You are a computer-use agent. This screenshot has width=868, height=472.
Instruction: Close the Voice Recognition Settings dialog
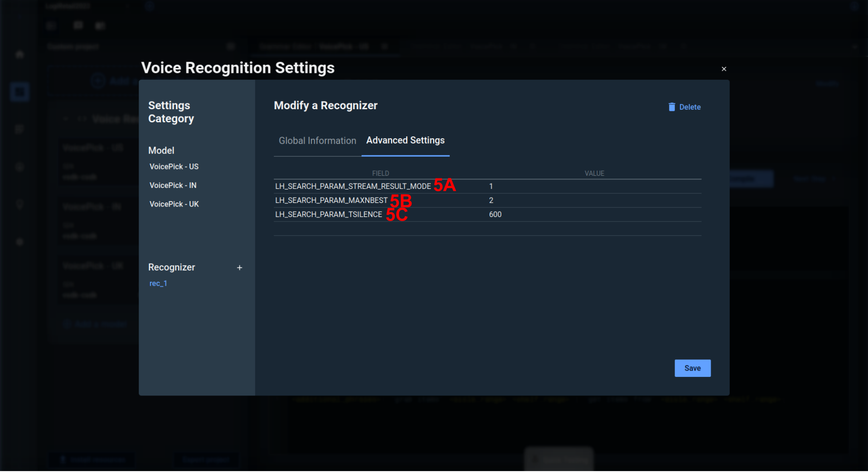click(723, 69)
